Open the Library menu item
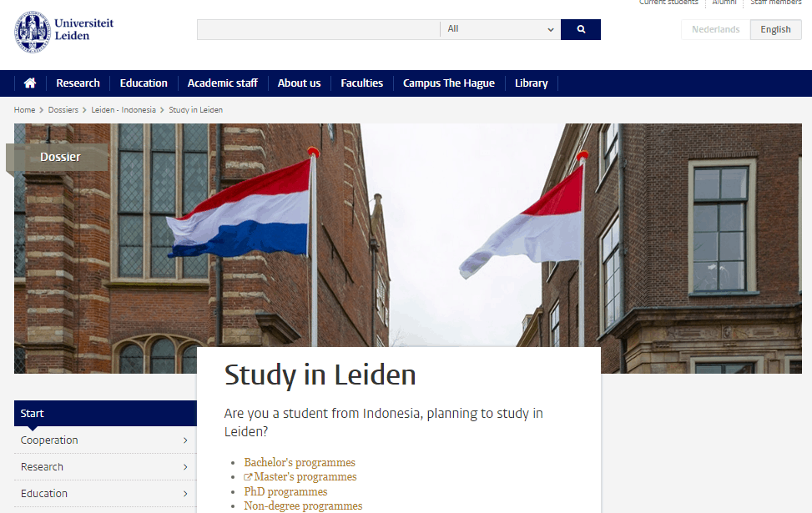Viewport: 812px width, 513px height. [531, 83]
